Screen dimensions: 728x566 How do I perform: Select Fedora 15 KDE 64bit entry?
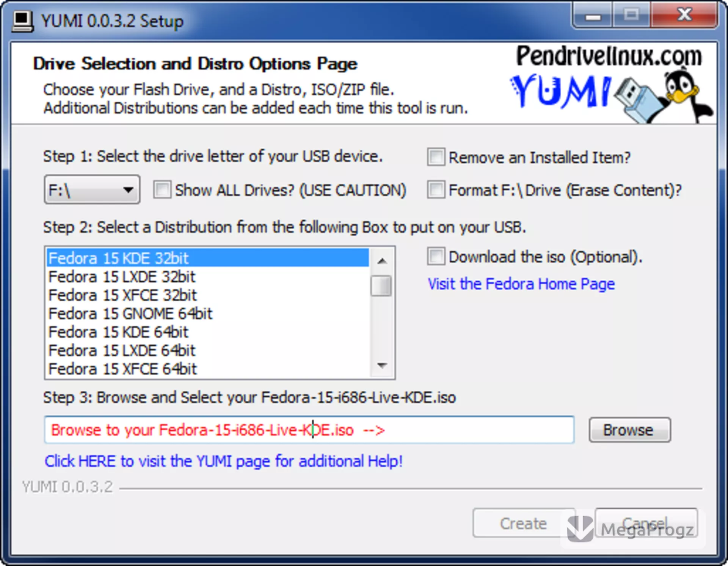[x=208, y=332]
